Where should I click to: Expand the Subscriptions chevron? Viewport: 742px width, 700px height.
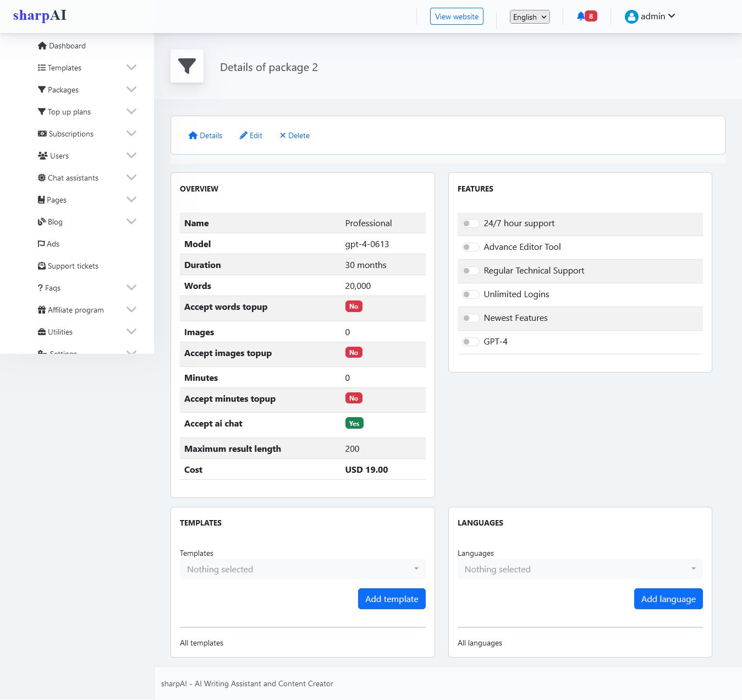pyautogui.click(x=131, y=133)
